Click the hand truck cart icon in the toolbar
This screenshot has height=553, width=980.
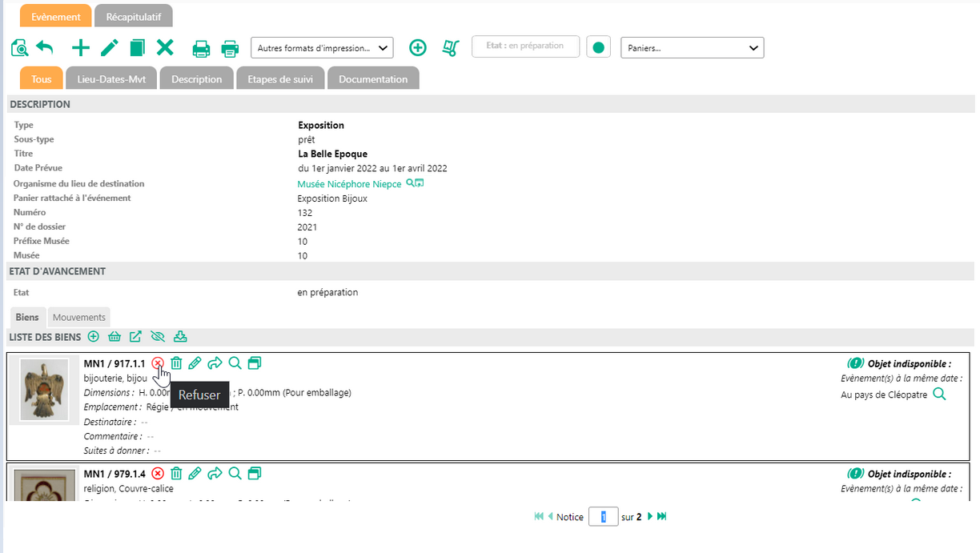point(451,48)
